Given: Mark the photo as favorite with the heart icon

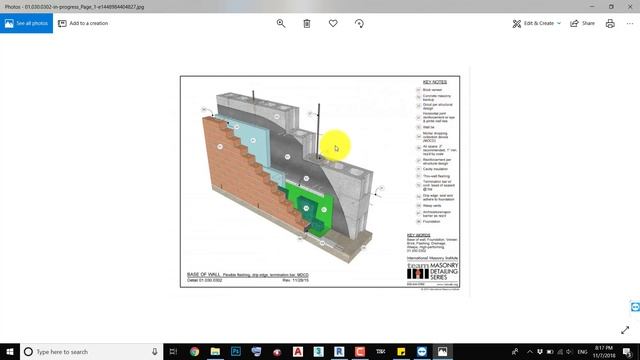Looking at the screenshot, I should (x=333, y=23).
